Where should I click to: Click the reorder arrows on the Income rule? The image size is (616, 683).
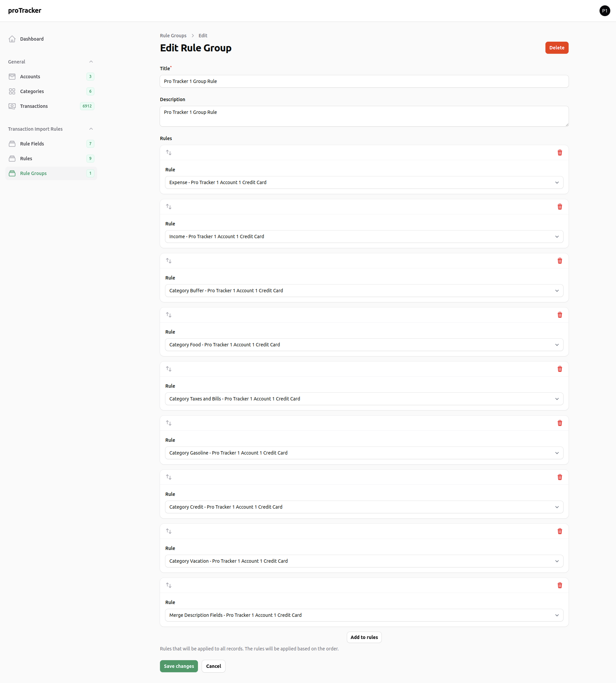click(x=169, y=207)
